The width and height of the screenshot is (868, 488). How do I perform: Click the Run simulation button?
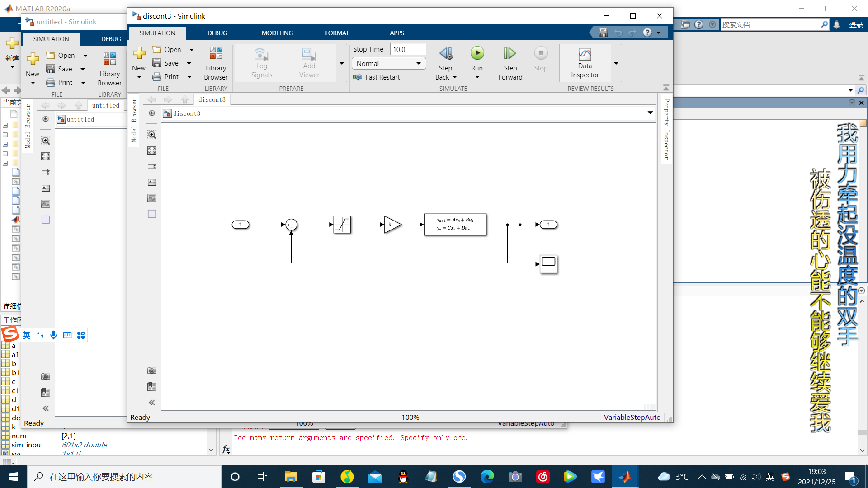point(477,54)
